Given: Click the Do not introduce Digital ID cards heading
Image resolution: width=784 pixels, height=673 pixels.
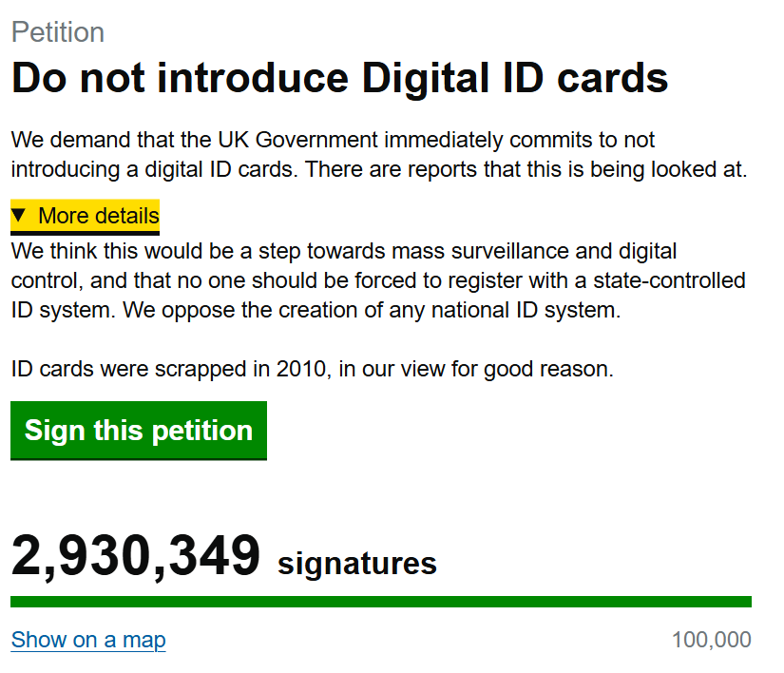Looking at the screenshot, I should coord(339,79).
